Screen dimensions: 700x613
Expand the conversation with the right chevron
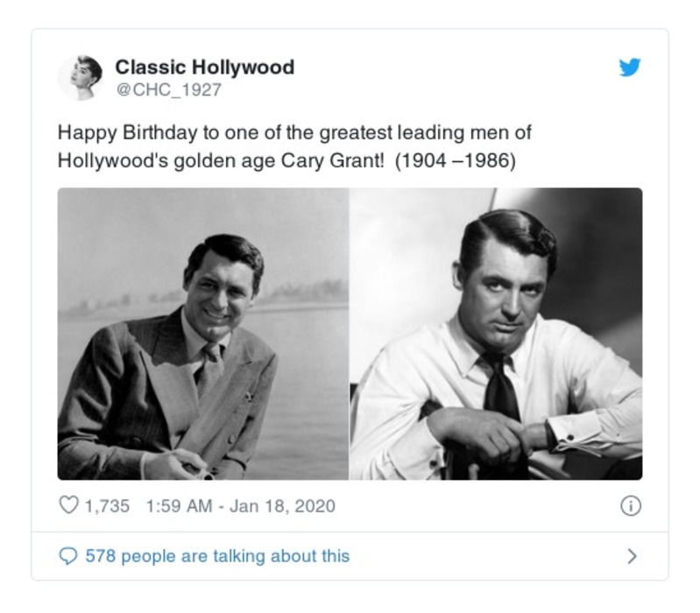633,556
